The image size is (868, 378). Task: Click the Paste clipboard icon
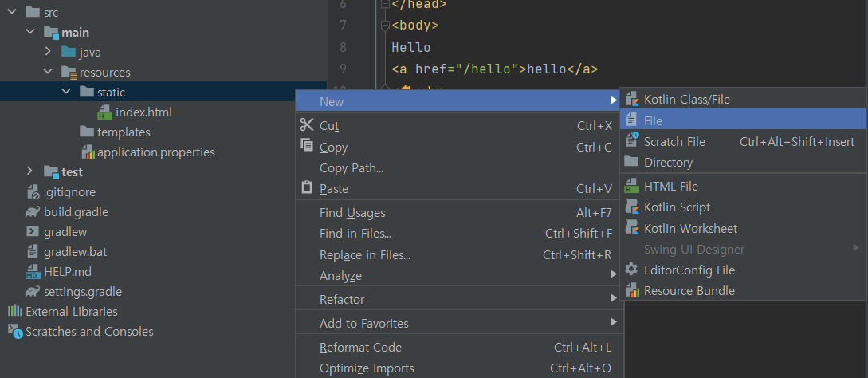(x=307, y=188)
